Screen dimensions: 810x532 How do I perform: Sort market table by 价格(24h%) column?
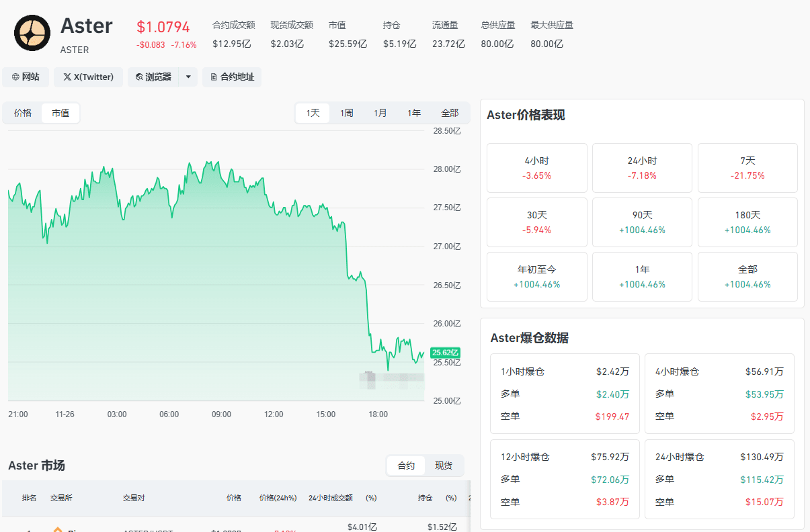click(x=278, y=498)
